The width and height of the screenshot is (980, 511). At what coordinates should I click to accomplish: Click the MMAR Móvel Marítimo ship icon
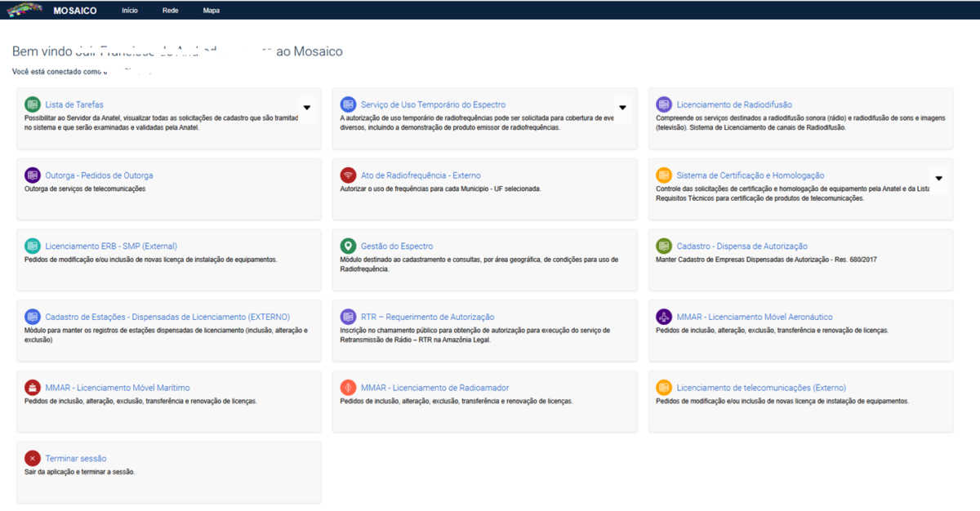(x=32, y=388)
